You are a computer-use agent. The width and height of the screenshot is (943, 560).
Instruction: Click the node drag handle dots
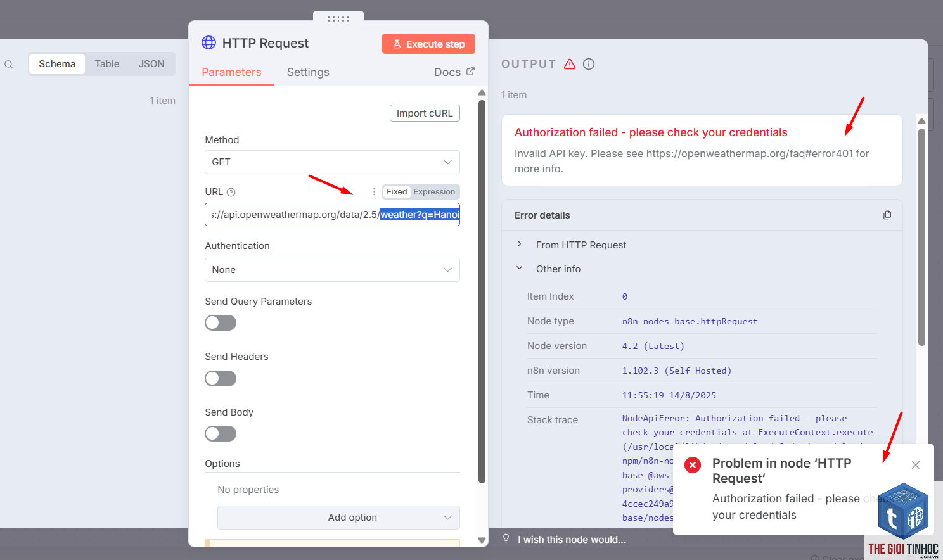(x=338, y=19)
